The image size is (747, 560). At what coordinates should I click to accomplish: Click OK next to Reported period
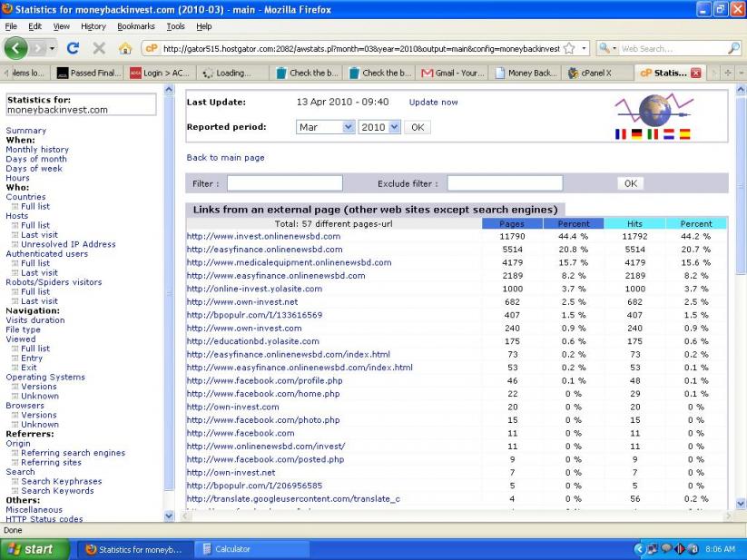pyautogui.click(x=418, y=128)
